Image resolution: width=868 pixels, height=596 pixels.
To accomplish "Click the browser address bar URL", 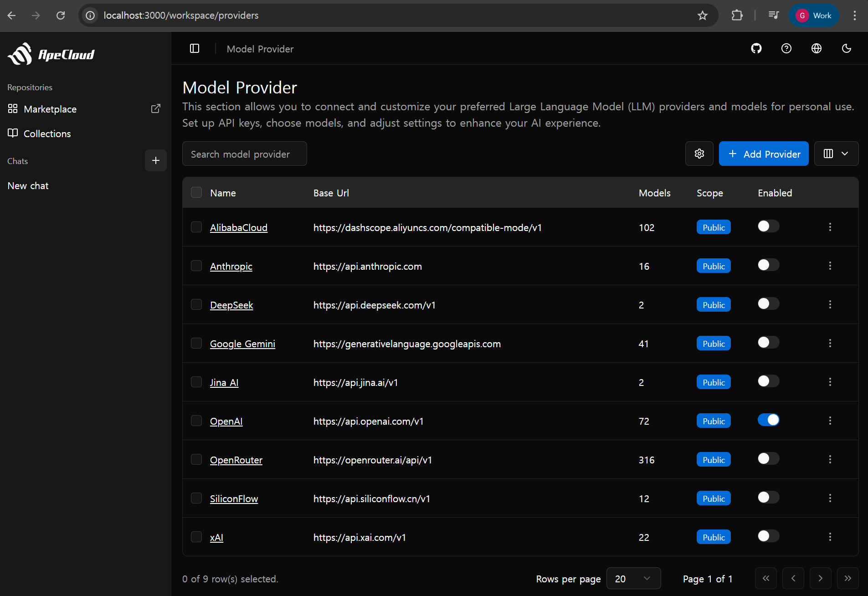I will [181, 15].
